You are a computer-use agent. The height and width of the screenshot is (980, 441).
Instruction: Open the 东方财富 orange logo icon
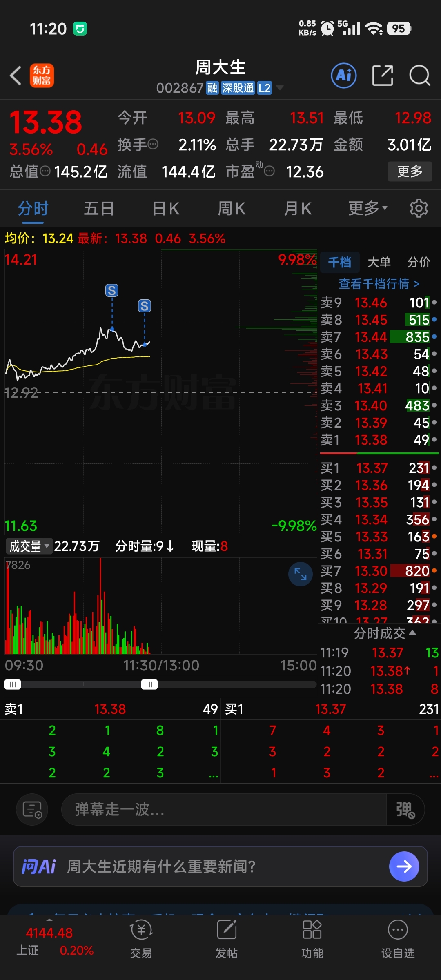point(42,76)
